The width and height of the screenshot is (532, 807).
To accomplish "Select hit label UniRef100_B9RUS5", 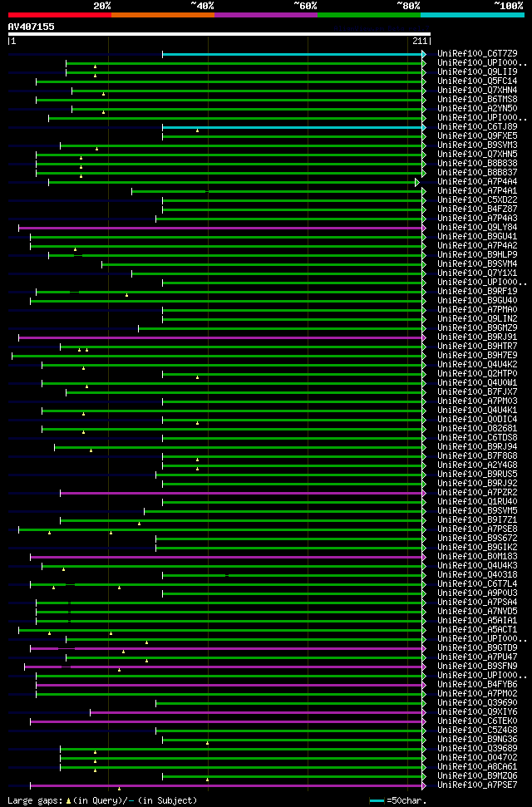I will coord(477,474).
